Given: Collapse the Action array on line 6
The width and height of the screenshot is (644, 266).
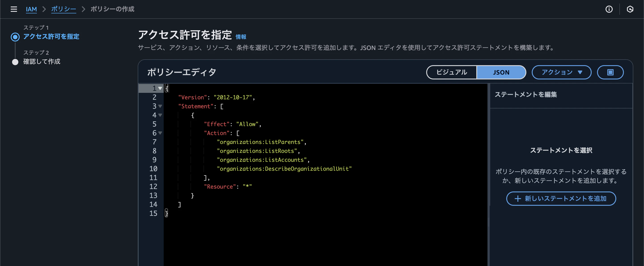Looking at the screenshot, I should tap(160, 133).
